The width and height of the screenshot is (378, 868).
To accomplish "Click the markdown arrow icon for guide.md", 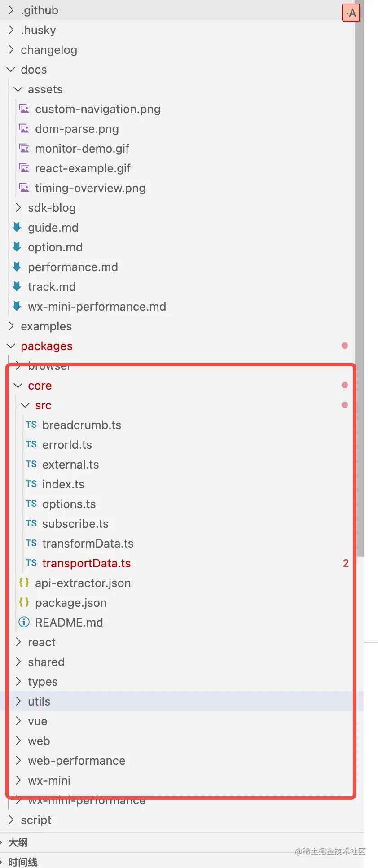I will click(17, 227).
